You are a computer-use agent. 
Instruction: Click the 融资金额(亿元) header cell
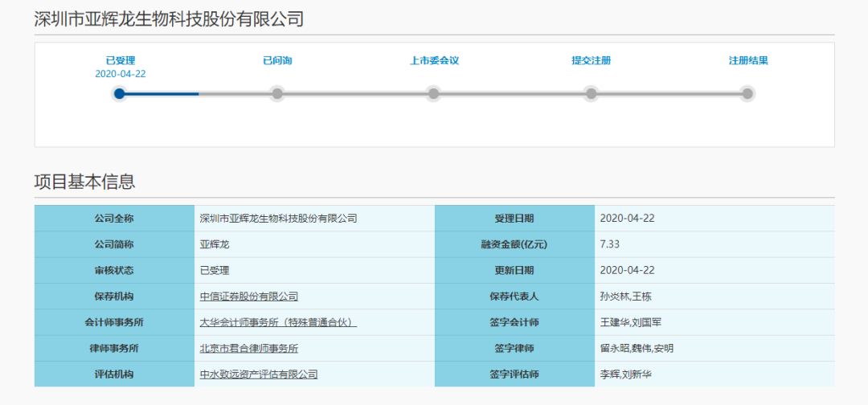point(514,244)
